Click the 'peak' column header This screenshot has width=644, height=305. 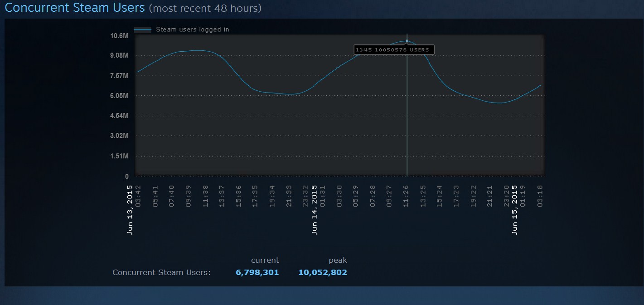338,261
